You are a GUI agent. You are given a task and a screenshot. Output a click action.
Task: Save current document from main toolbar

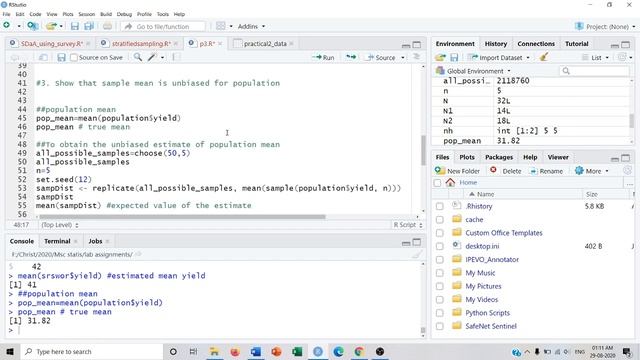(74, 26)
